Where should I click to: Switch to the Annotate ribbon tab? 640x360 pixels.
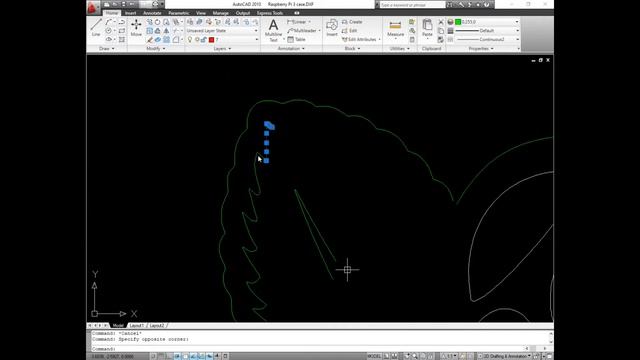tap(152, 13)
